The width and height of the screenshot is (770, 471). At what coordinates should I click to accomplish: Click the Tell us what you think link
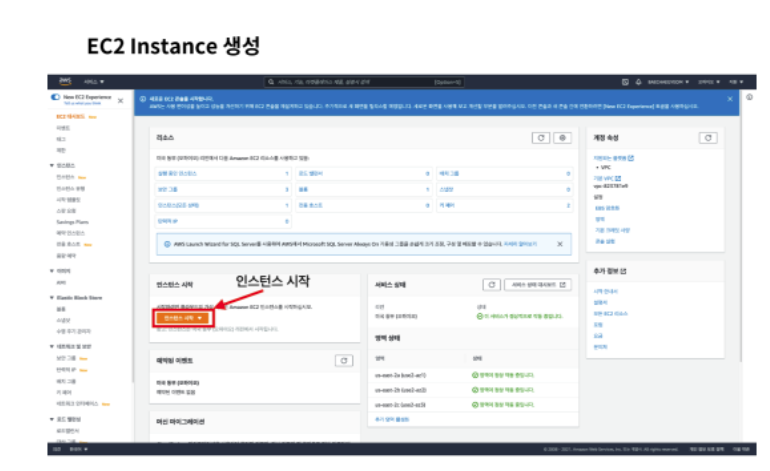82,103
